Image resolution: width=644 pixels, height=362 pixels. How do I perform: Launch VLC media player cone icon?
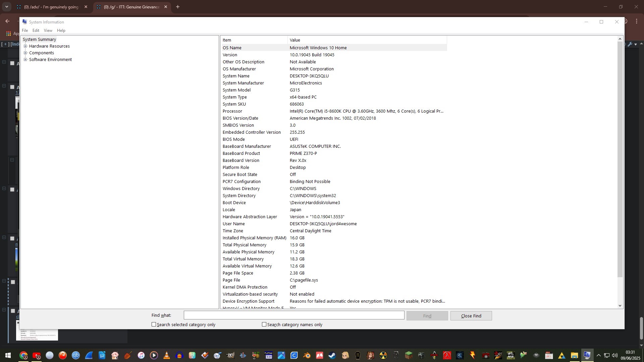point(166,355)
